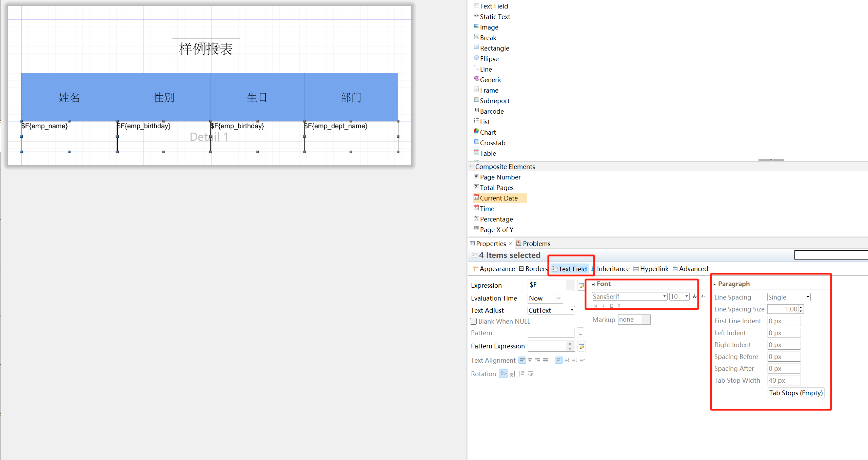This screenshot has height=460, width=868.
Task: Choose the upside-down rotation icon
Action: coord(531,374)
